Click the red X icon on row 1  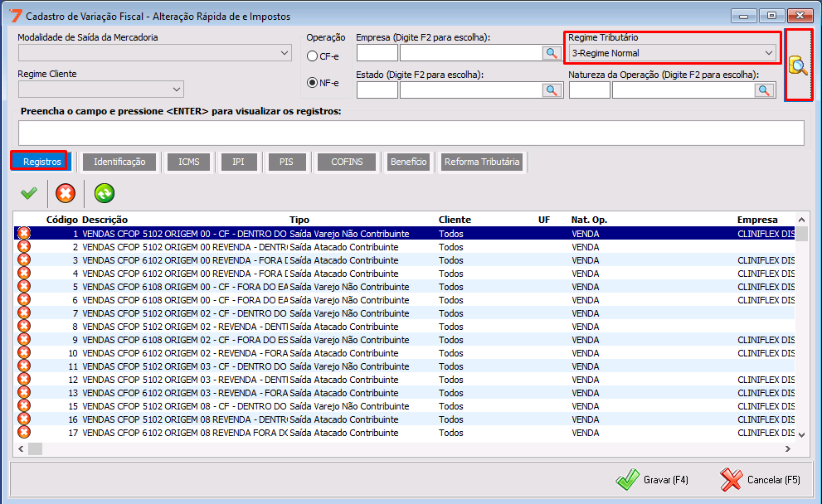coord(24,234)
